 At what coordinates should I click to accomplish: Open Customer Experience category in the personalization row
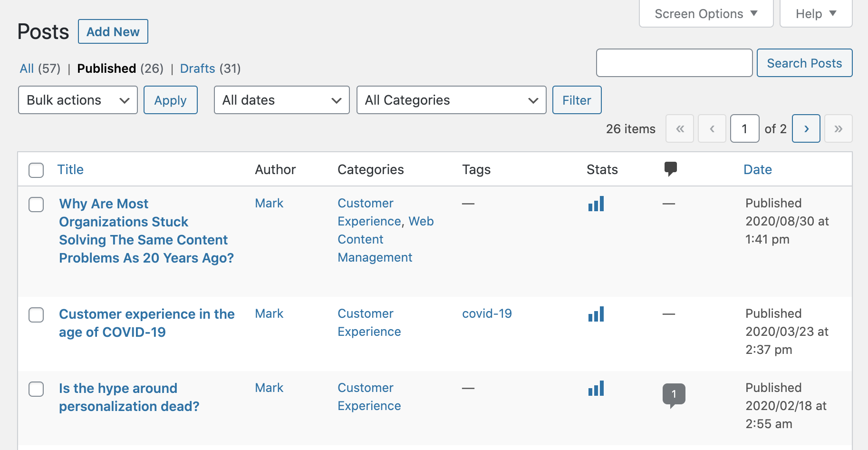point(369,397)
